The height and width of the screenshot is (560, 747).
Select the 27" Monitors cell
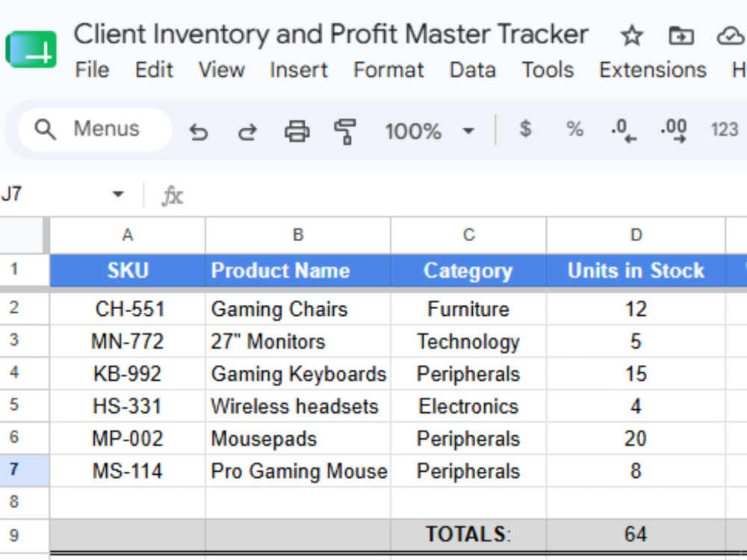click(x=298, y=341)
